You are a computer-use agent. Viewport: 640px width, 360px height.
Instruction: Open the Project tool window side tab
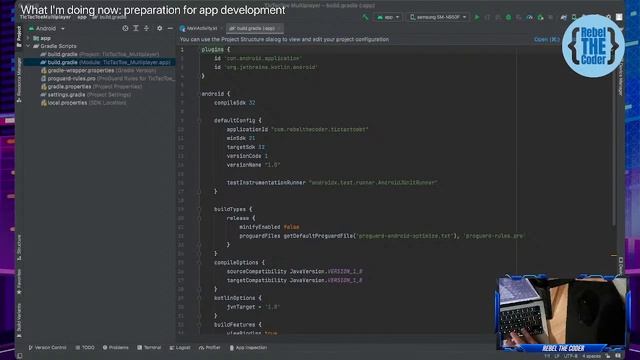19,37
